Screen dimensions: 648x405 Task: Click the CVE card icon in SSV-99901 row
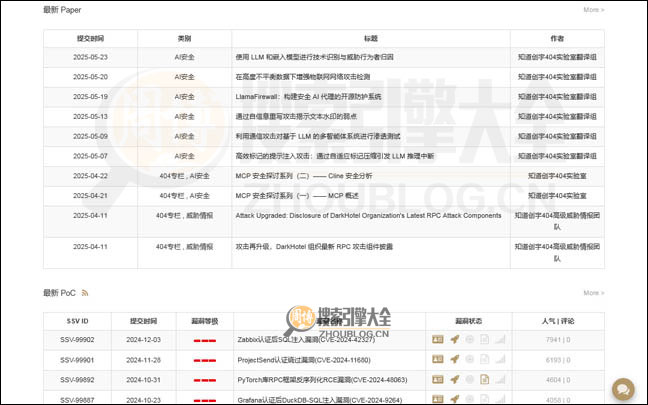438,359
